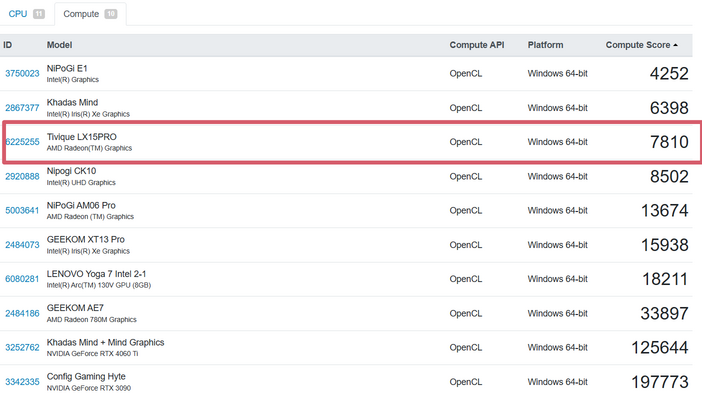Screen dimensions: 702x402
Task: Open result ID 3252762
Action: tap(22, 347)
